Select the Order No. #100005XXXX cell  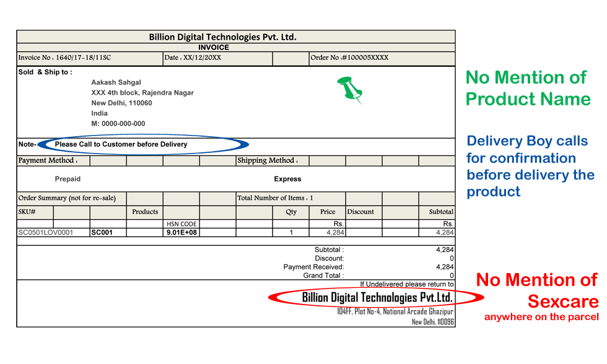pyautogui.click(x=349, y=58)
